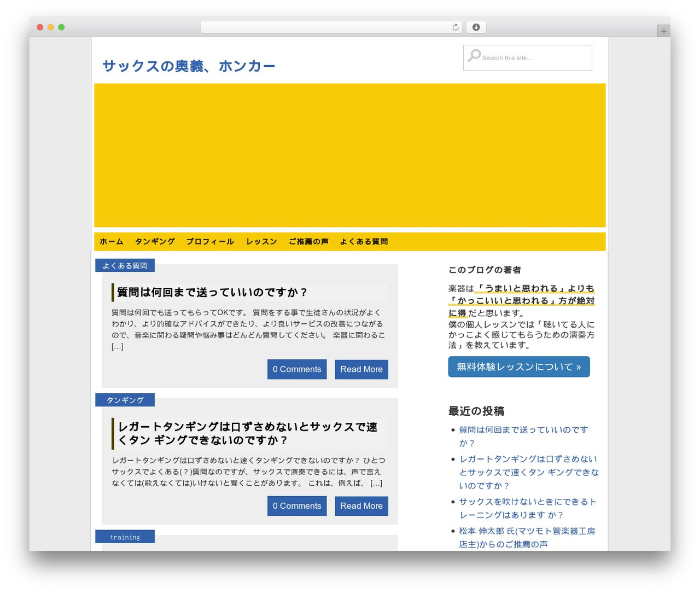
Task: Click the 無料体験レッスンについて button
Action: tap(519, 367)
